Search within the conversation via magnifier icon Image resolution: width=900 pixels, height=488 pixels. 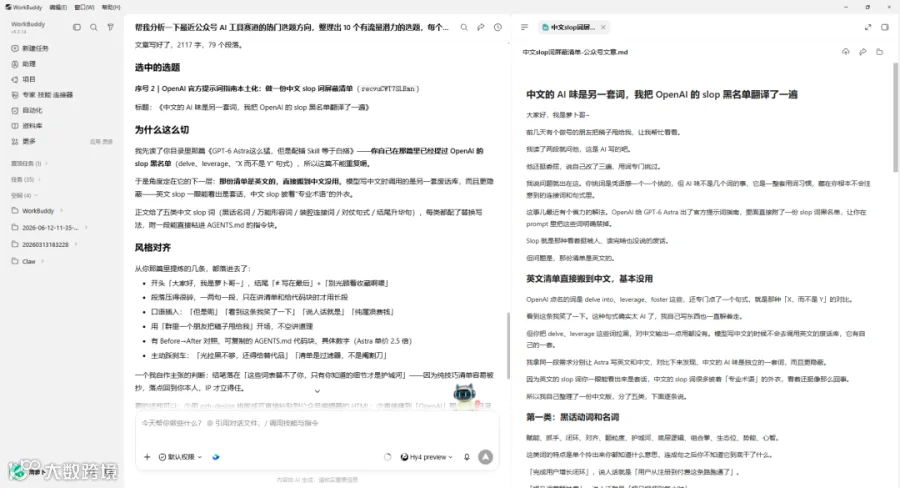point(464,27)
